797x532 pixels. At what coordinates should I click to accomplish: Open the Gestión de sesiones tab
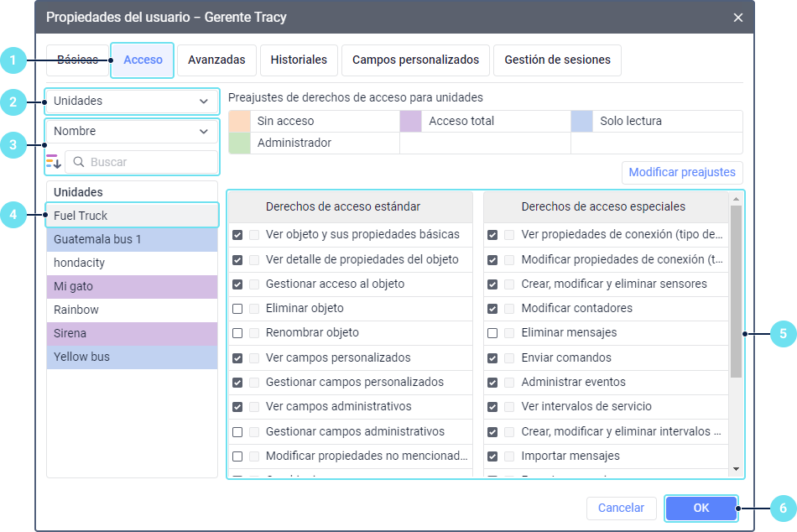tap(557, 60)
